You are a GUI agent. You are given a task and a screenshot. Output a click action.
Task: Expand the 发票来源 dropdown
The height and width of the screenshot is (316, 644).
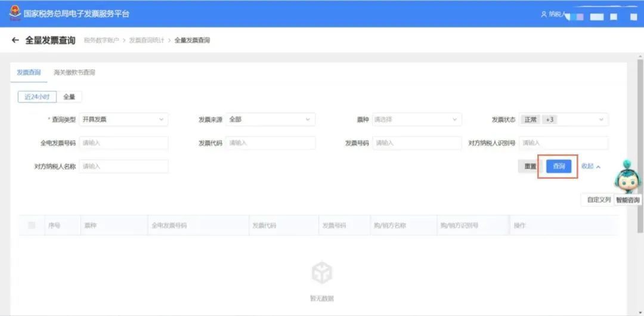point(270,119)
